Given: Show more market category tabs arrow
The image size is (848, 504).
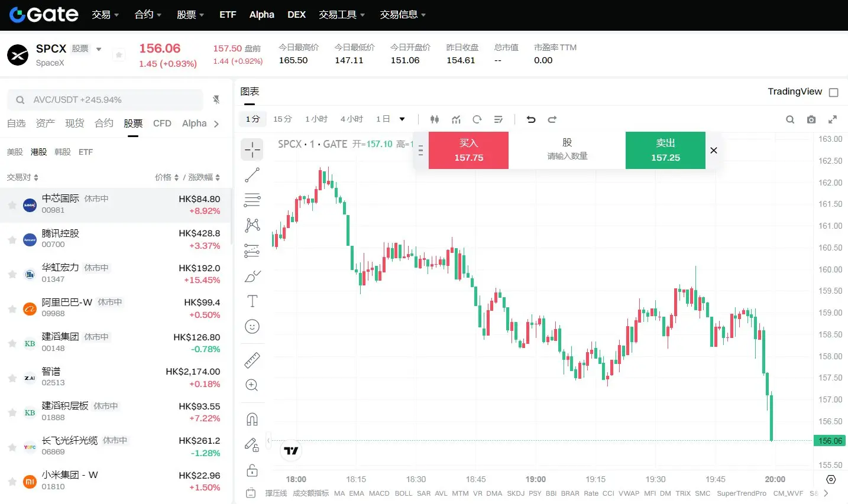Looking at the screenshot, I should pos(216,124).
